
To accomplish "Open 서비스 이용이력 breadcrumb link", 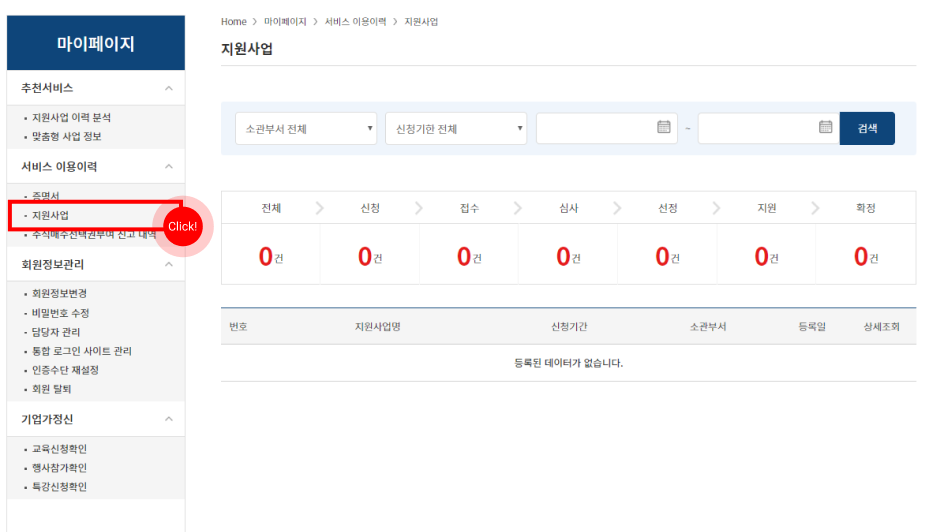I will 355,21.
